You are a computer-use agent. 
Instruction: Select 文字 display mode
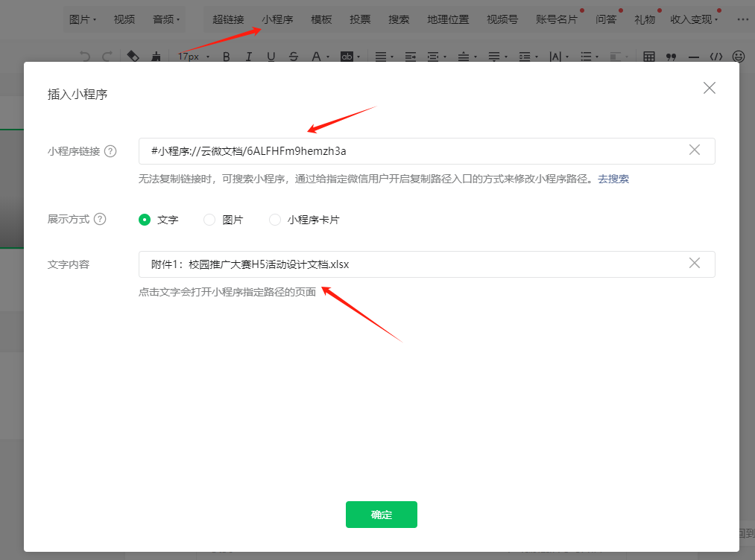tap(145, 220)
